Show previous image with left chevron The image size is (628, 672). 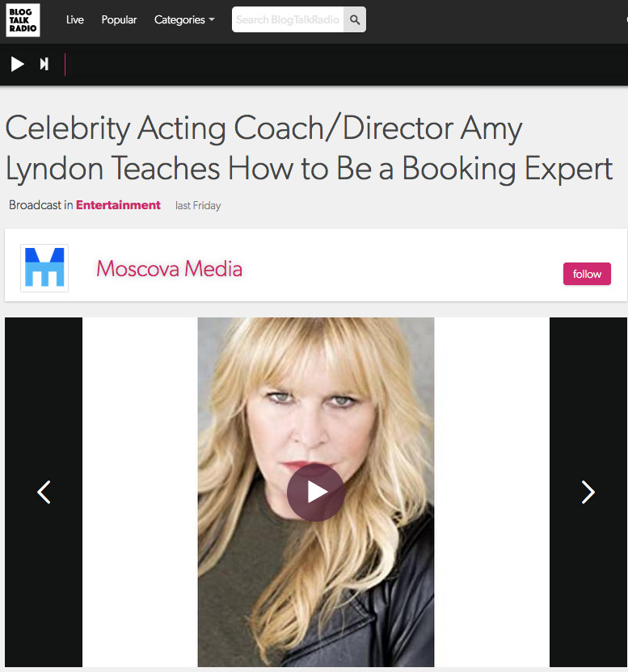[44, 492]
